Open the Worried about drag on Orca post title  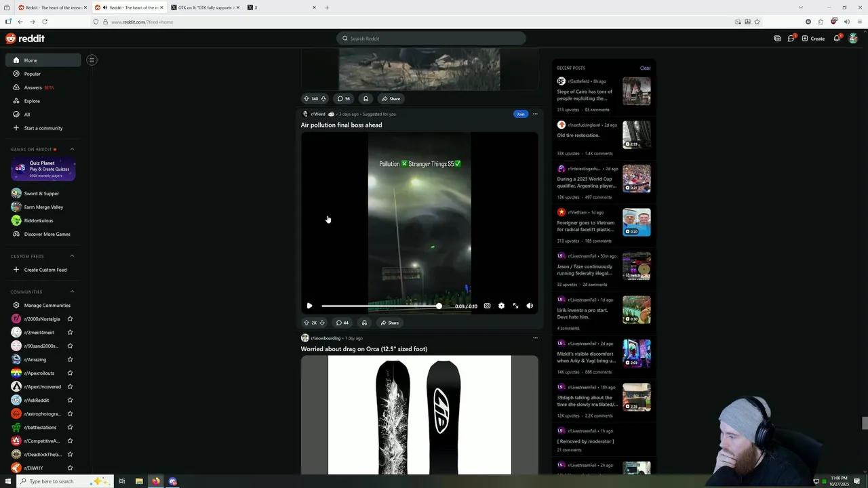[x=364, y=349]
